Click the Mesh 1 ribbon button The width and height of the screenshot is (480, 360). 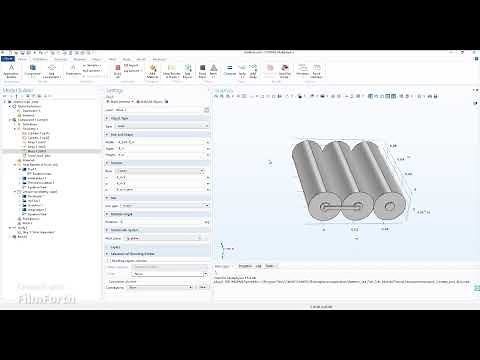pos(213,71)
